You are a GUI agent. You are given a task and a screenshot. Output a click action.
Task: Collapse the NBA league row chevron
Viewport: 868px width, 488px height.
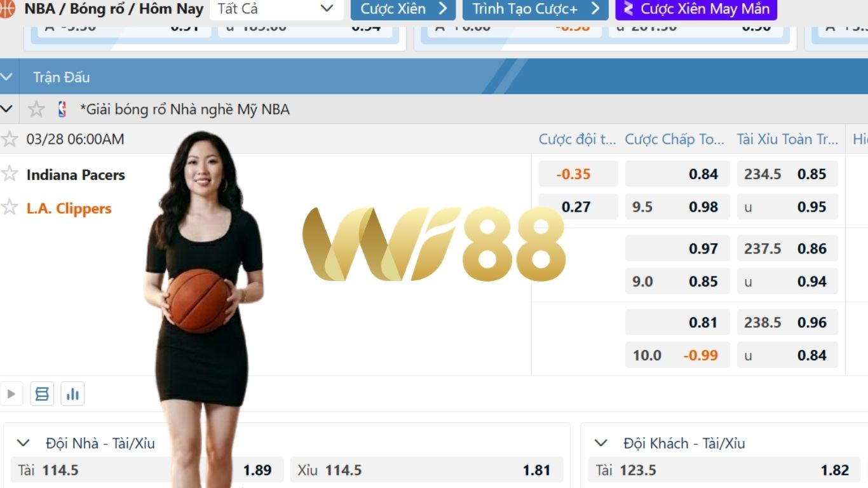click(x=6, y=109)
